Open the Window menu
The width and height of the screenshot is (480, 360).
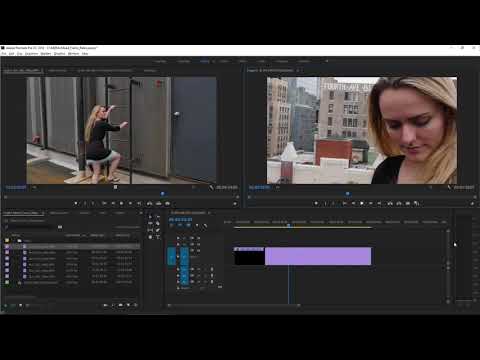(73, 53)
